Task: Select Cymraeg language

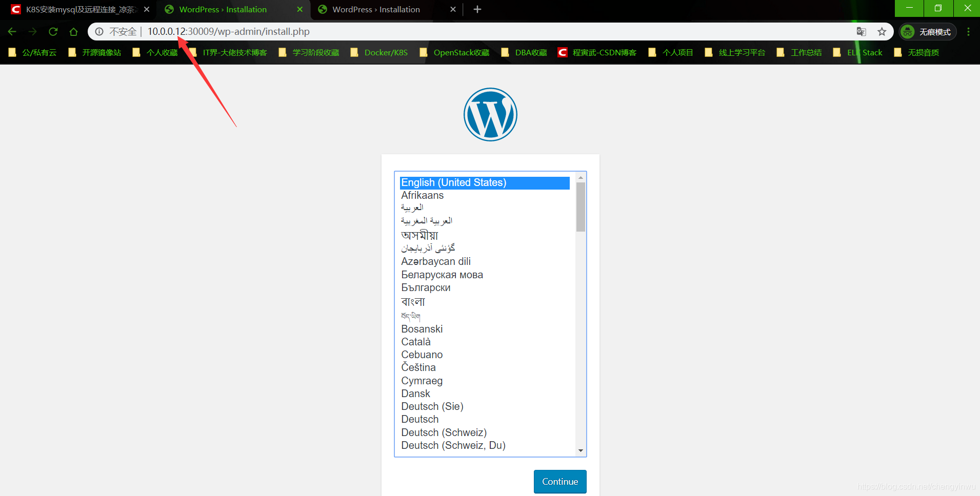Action: [485, 381]
